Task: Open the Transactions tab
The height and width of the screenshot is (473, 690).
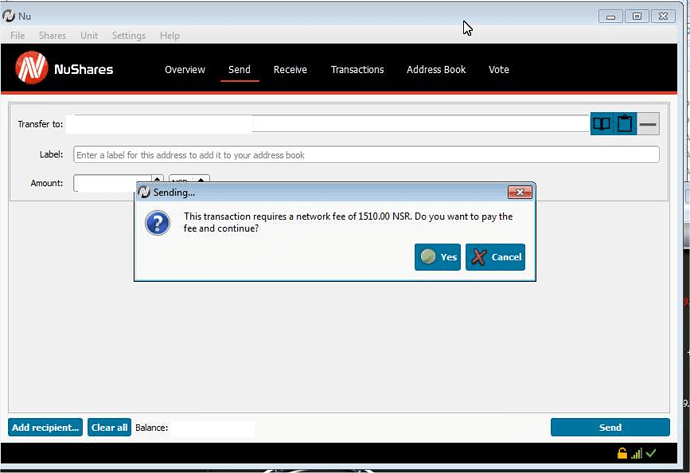Action: [357, 70]
